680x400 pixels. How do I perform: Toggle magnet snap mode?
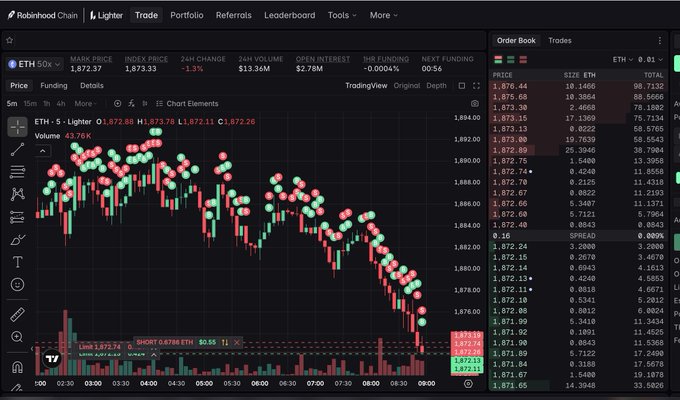(17, 367)
